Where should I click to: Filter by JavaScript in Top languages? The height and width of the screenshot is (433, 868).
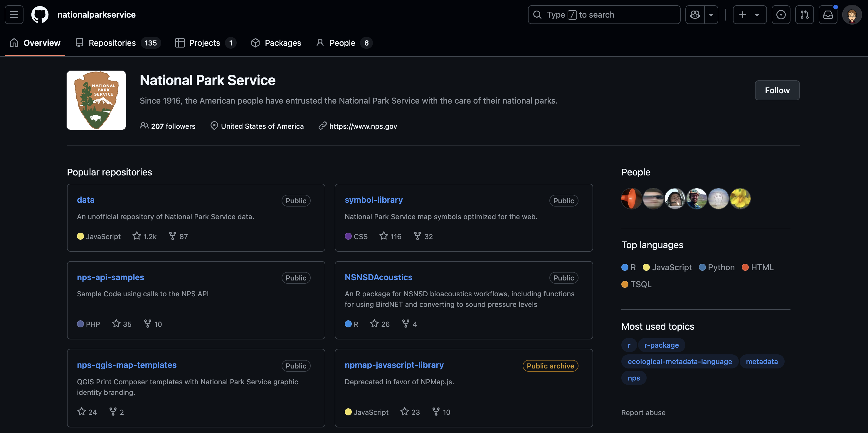coord(667,267)
